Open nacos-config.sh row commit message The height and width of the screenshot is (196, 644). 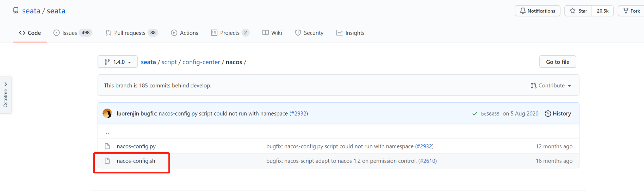pyautogui.click(x=341, y=161)
